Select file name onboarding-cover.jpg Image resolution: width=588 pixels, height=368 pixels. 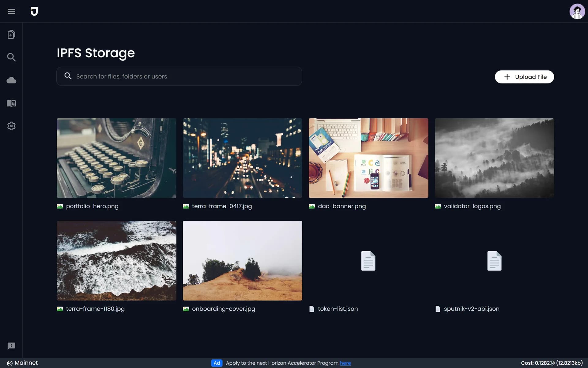(224, 309)
